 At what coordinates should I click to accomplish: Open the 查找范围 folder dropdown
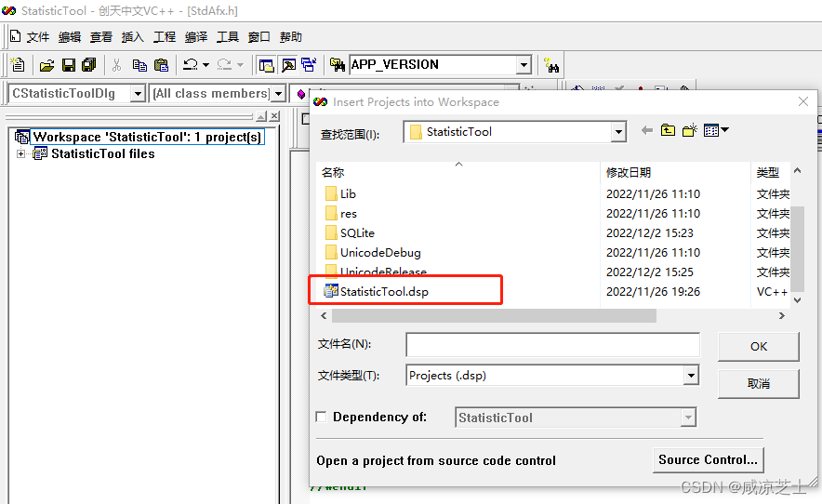click(x=618, y=132)
